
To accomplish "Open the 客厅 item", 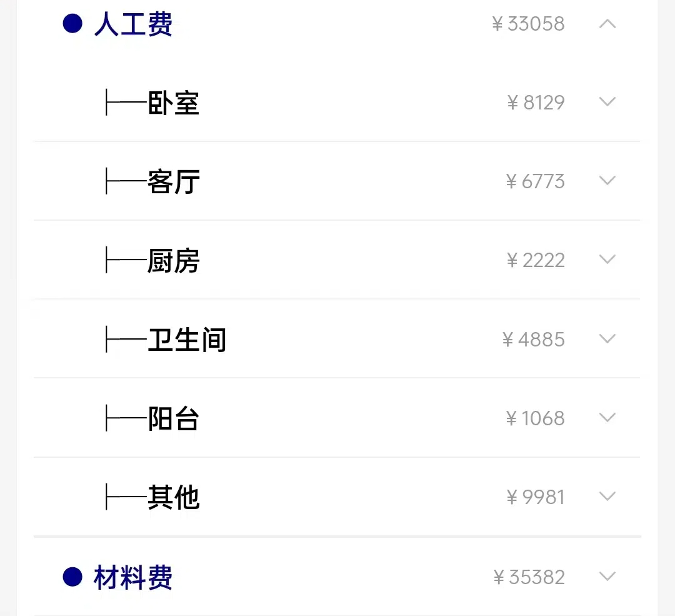I will coord(174,182).
